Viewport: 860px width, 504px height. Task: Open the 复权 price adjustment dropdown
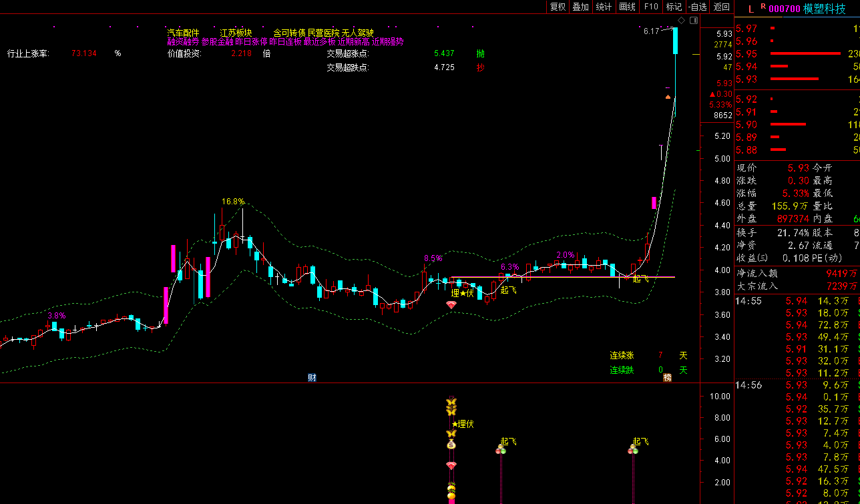click(558, 7)
